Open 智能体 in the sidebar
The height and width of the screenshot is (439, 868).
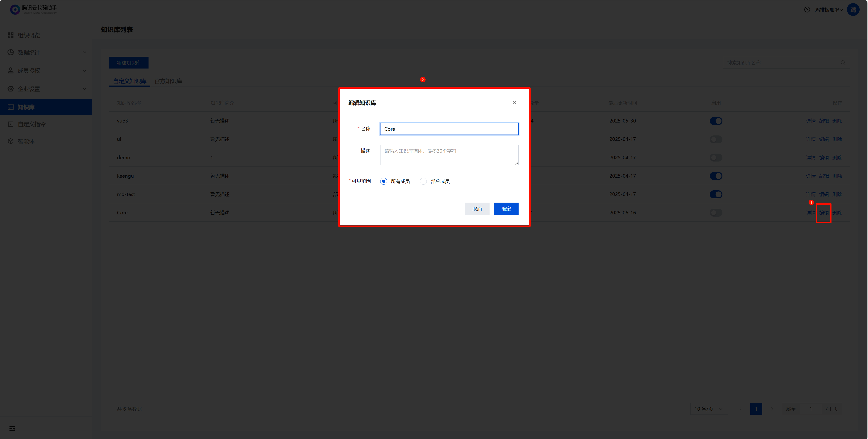26,141
